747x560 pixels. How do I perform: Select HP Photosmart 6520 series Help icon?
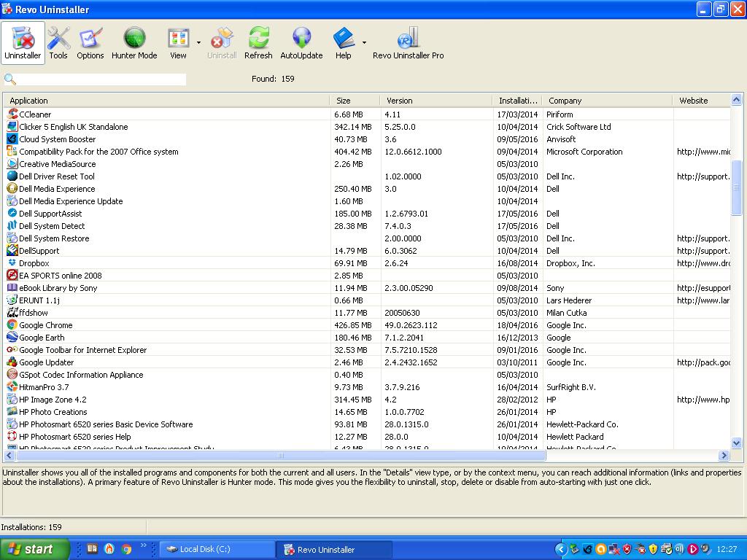point(12,436)
